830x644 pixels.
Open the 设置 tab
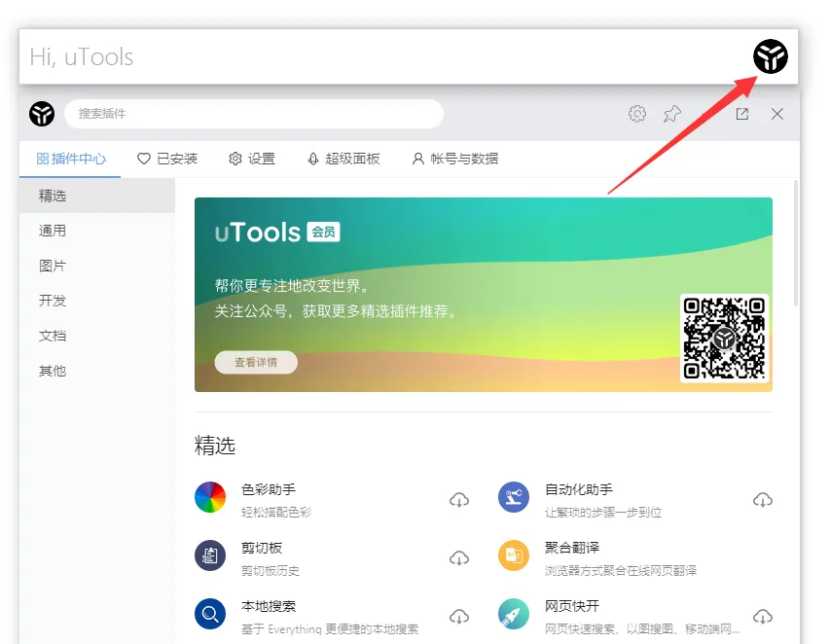252,159
